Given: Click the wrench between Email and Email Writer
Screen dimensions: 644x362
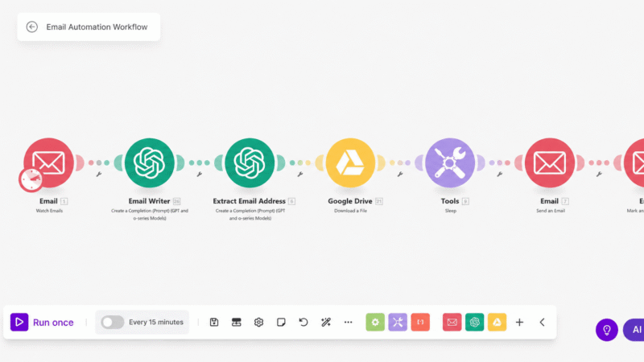Looking at the screenshot, I should click(x=99, y=175).
